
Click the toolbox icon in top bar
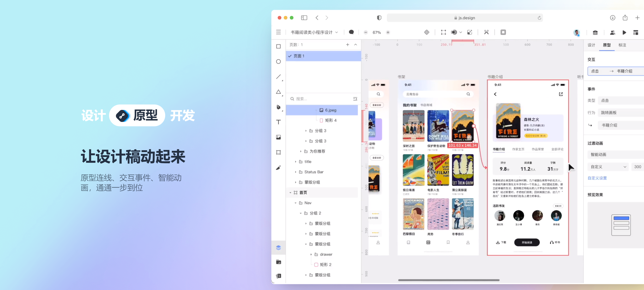coord(595,32)
